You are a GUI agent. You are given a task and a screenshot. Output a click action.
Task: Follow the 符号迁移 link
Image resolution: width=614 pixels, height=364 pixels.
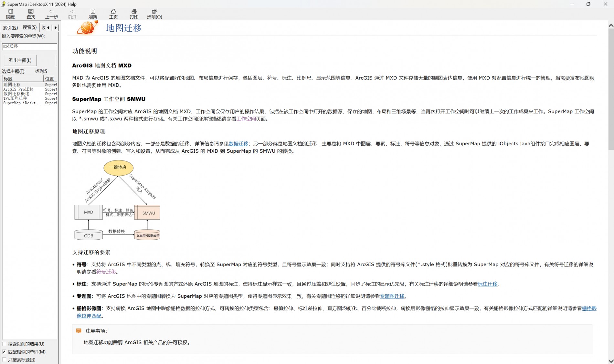pos(106,272)
